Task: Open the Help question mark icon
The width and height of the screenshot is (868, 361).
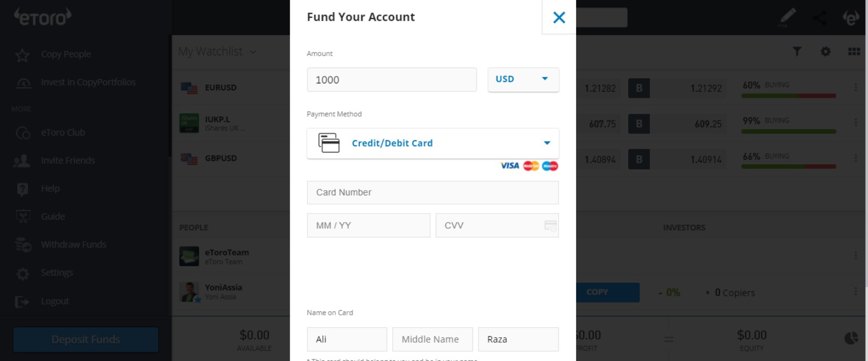Action: [x=22, y=189]
